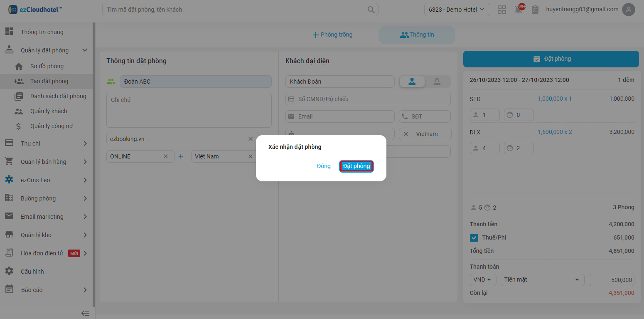
Task: Click Đóng to dismiss the dialog
Action: pyautogui.click(x=324, y=166)
